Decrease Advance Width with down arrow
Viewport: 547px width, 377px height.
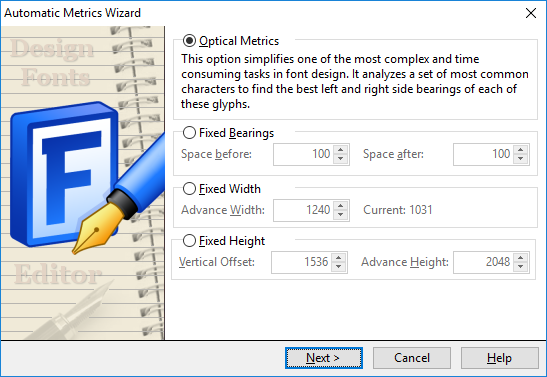click(x=340, y=214)
